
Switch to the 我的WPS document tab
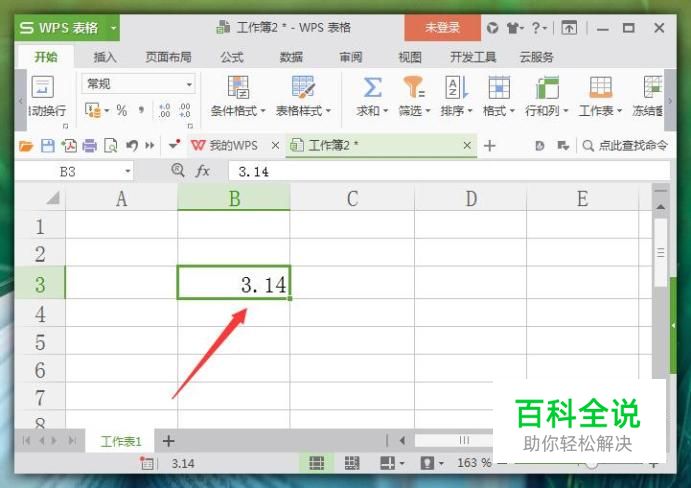pos(233,145)
